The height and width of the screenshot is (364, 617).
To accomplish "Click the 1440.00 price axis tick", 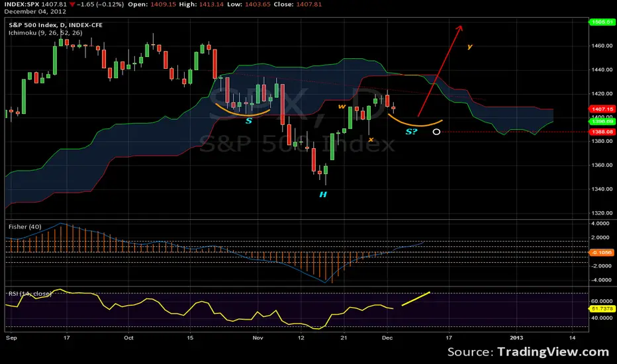I will tap(602, 69).
